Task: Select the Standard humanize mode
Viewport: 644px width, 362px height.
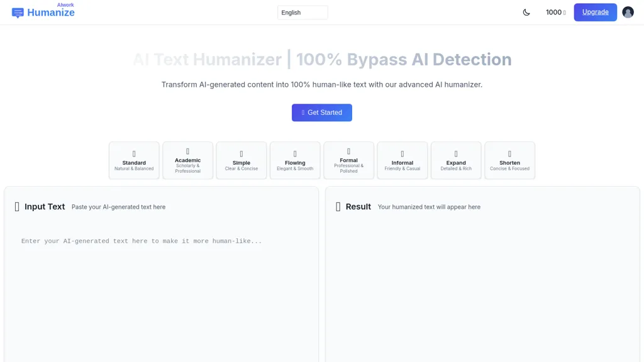Action: [134, 160]
